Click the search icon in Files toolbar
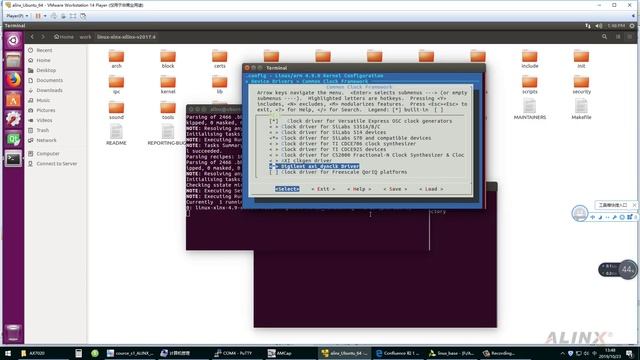Screen dimensions: 640x360 [x=604, y=37]
